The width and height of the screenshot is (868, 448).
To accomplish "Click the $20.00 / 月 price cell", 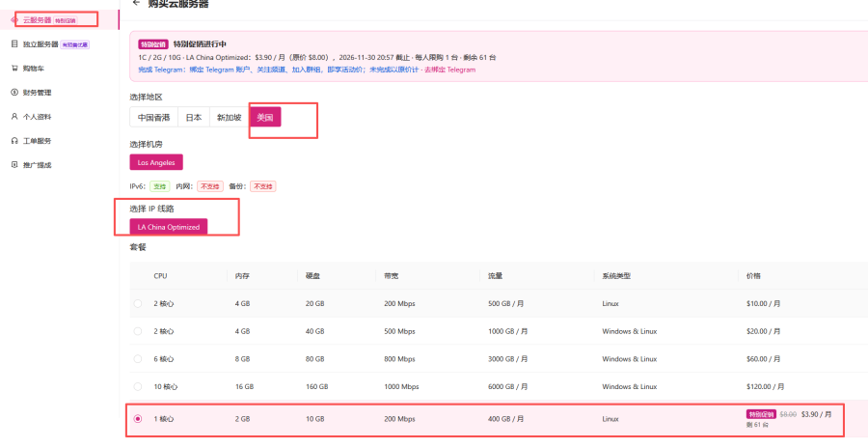I will coord(764,331).
